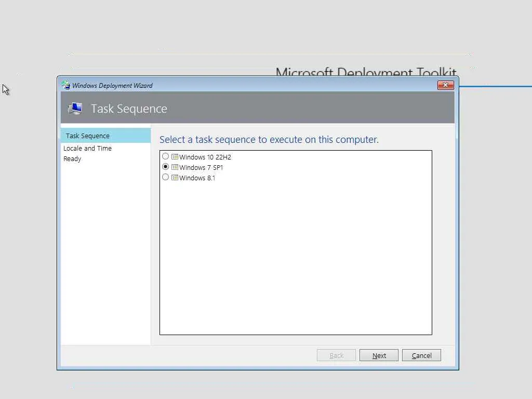This screenshot has height=399, width=532.
Task: Select the Windows 7 SP1 radio button
Action: 165,167
